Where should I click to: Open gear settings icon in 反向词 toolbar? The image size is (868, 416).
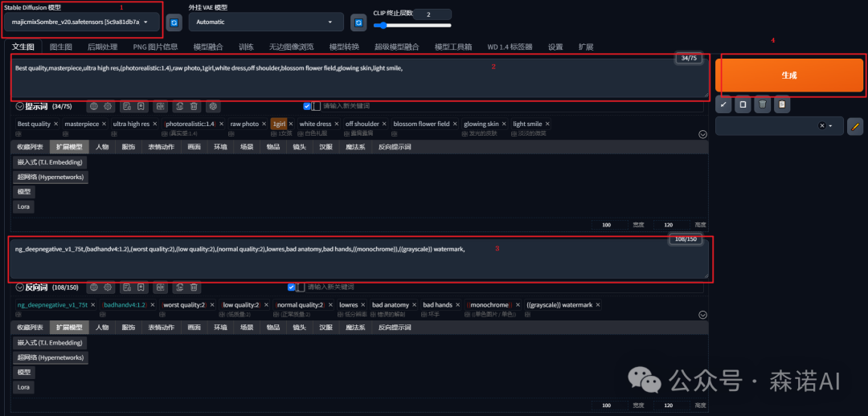coord(108,288)
